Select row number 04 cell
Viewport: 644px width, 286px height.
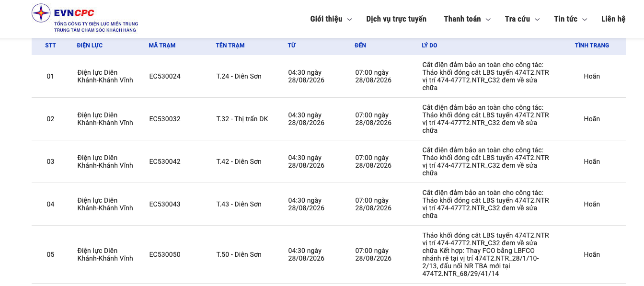pyautogui.click(x=50, y=204)
